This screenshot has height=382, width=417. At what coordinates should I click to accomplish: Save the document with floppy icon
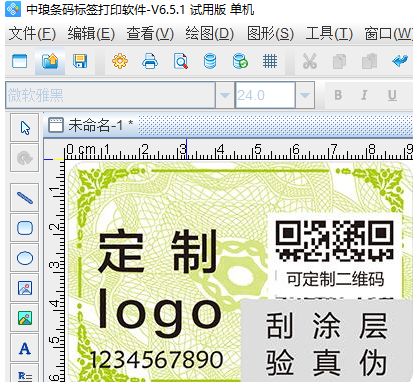[80, 61]
